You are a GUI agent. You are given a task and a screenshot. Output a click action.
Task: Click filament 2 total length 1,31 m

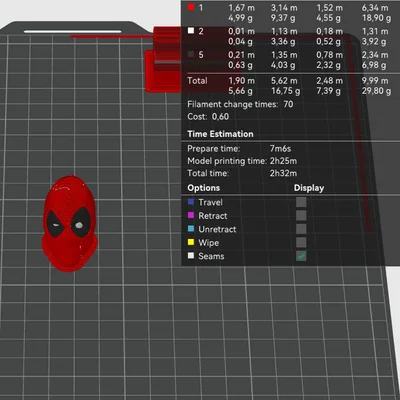coord(375,31)
